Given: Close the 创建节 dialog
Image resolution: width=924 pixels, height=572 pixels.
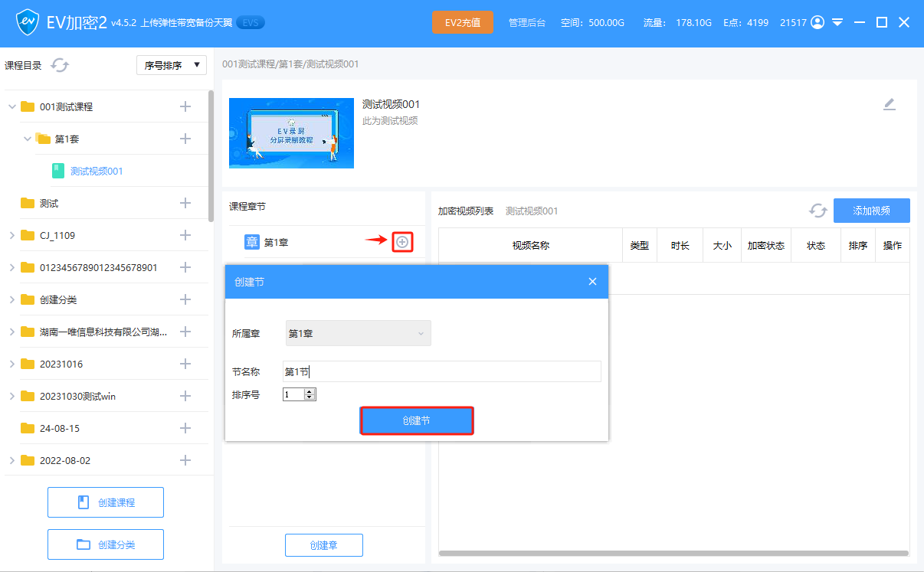Looking at the screenshot, I should (592, 282).
